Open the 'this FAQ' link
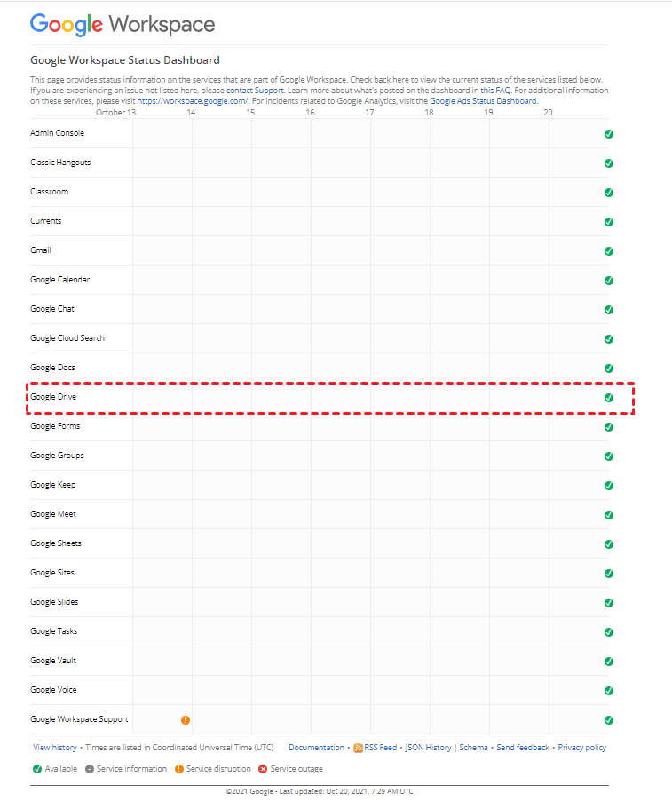Viewport: 672px width, 801px height. point(495,91)
